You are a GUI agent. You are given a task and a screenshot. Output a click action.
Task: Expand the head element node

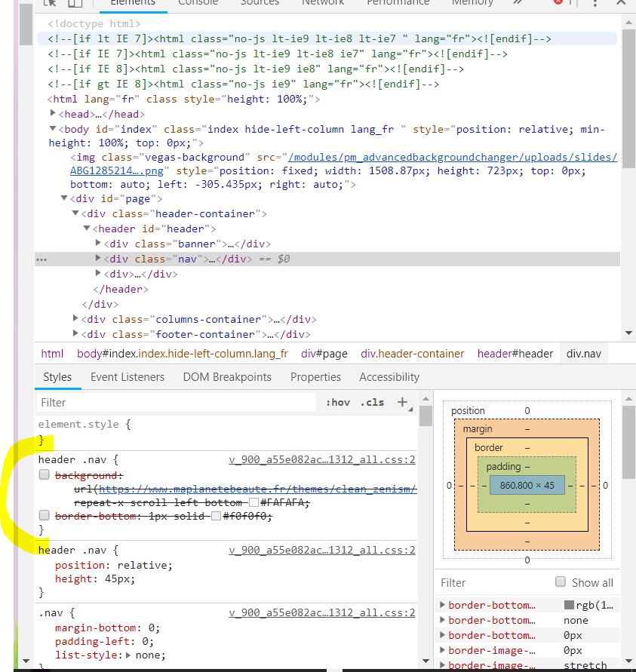tap(53, 112)
